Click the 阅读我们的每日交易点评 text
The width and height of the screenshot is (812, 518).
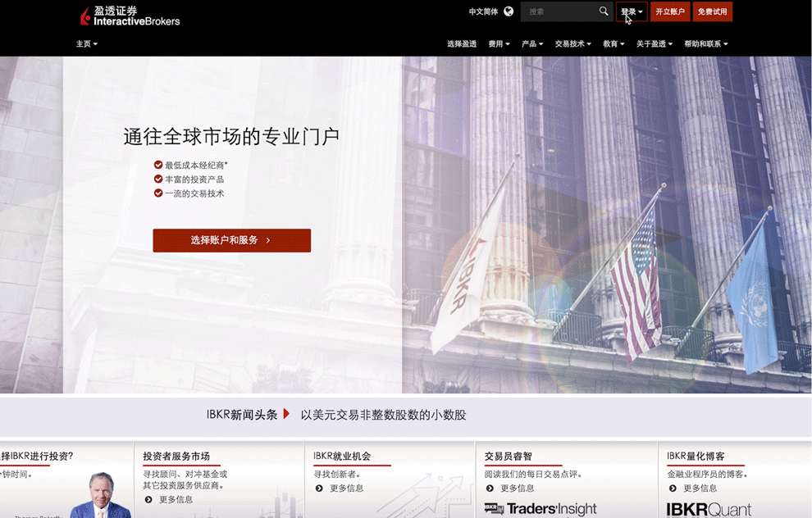pyautogui.click(x=533, y=474)
